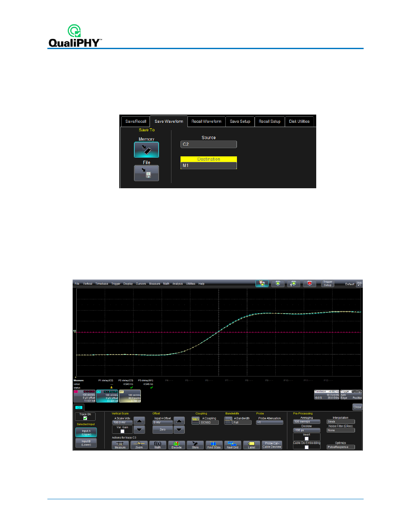The width and height of the screenshot is (411, 532).
Task: Click the Next Grid icon
Action: pyautogui.click(x=233, y=445)
